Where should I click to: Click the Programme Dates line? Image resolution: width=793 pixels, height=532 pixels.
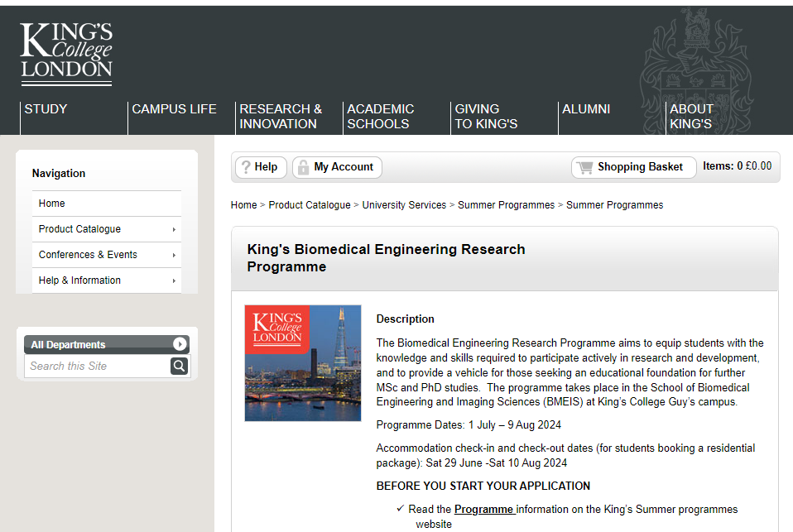point(469,424)
